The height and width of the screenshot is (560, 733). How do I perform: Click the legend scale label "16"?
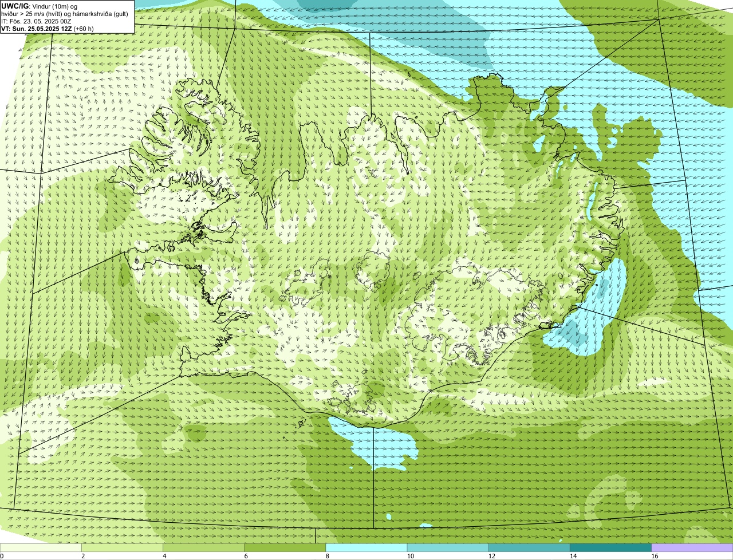pos(654,556)
